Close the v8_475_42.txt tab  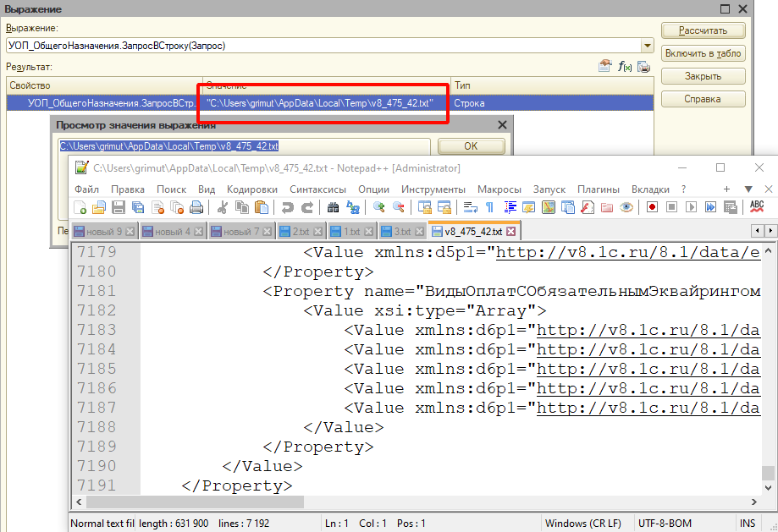[x=511, y=232]
